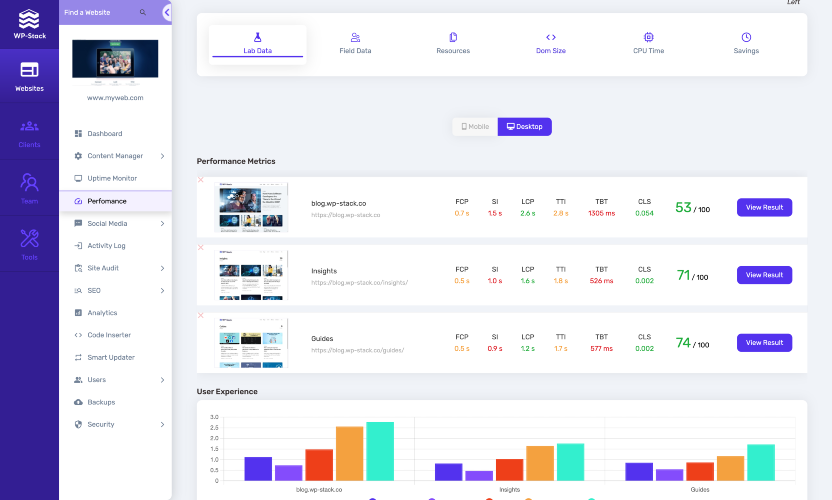
Task: Open the Clients section icon
Action: click(29, 126)
